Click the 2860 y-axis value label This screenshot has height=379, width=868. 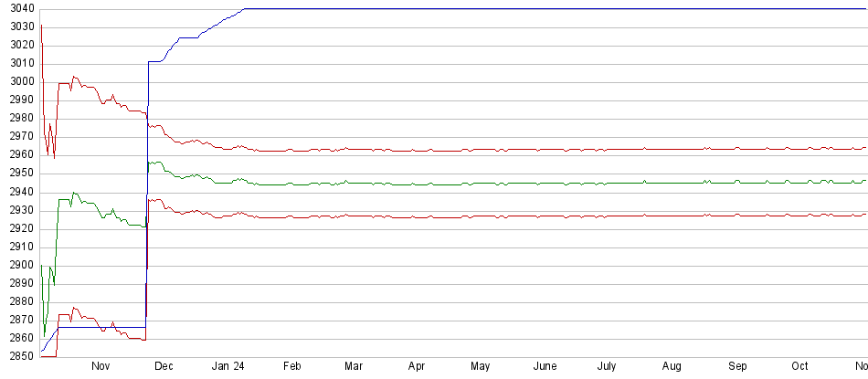[x=18, y=339]
